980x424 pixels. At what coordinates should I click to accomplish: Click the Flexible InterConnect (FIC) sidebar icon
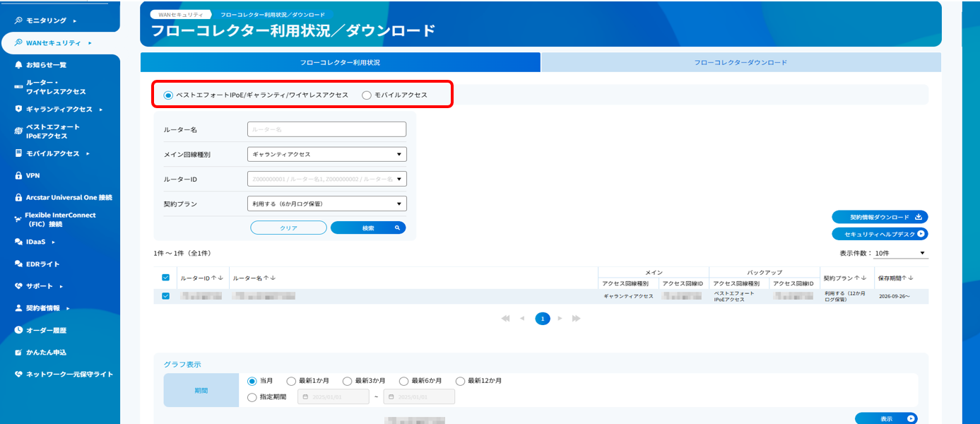point(18,219)
